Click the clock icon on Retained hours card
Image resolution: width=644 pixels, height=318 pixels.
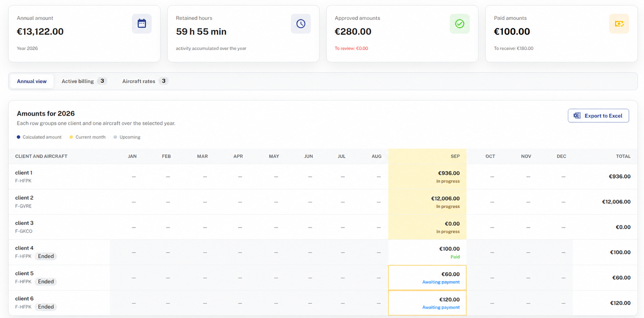coord(301,23)
